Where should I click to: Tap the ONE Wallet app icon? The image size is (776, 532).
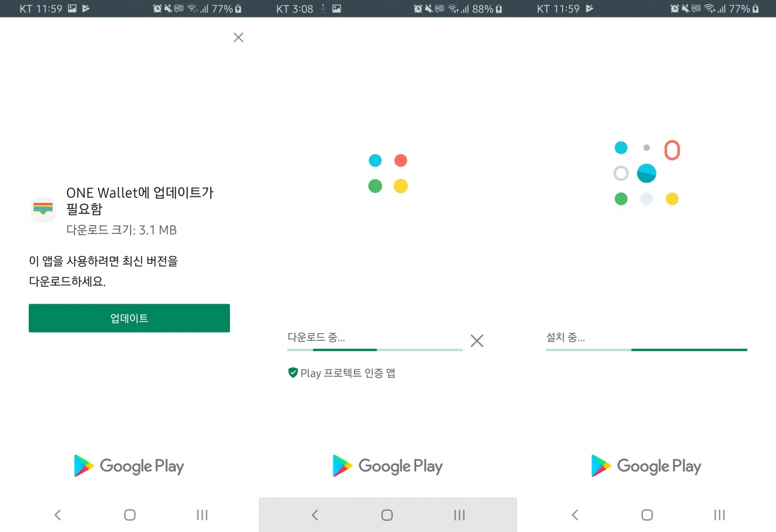[x=43, y=210]
